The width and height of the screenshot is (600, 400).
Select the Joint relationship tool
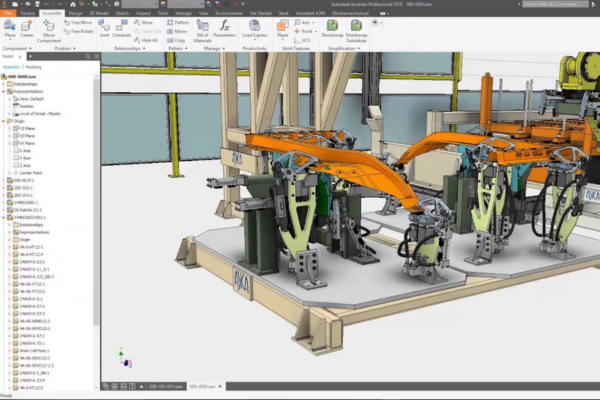103,26
